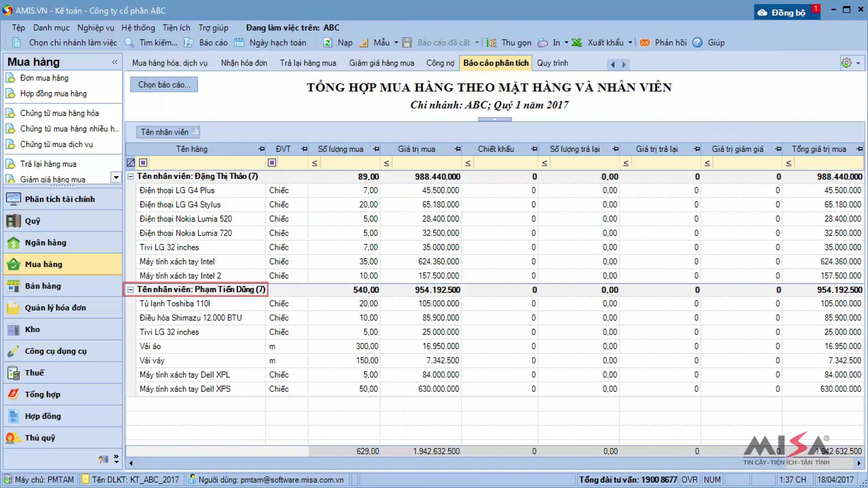Open the Chứng từ mua dịch vụ link

click(x=56, y=144)
